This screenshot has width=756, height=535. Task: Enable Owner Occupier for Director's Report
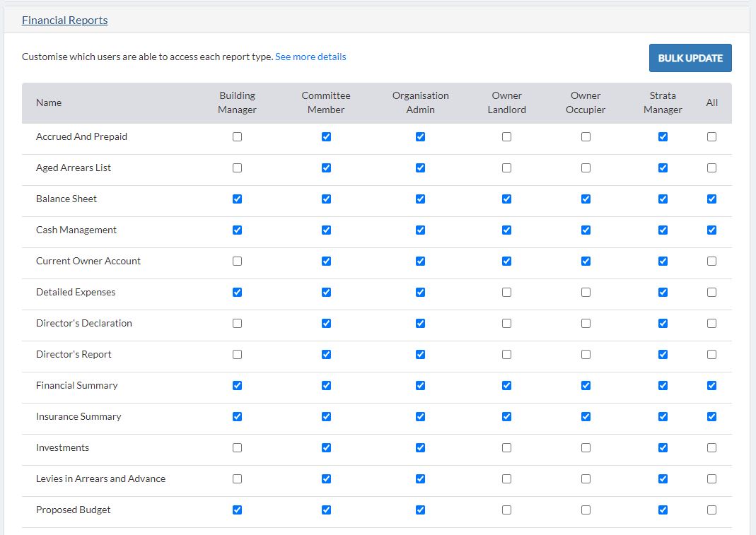coord(586,354)
